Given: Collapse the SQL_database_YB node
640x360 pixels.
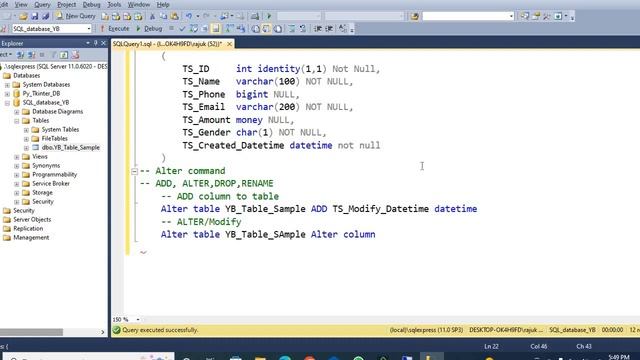Looking at the screenshot, I should tap(7, 103).
